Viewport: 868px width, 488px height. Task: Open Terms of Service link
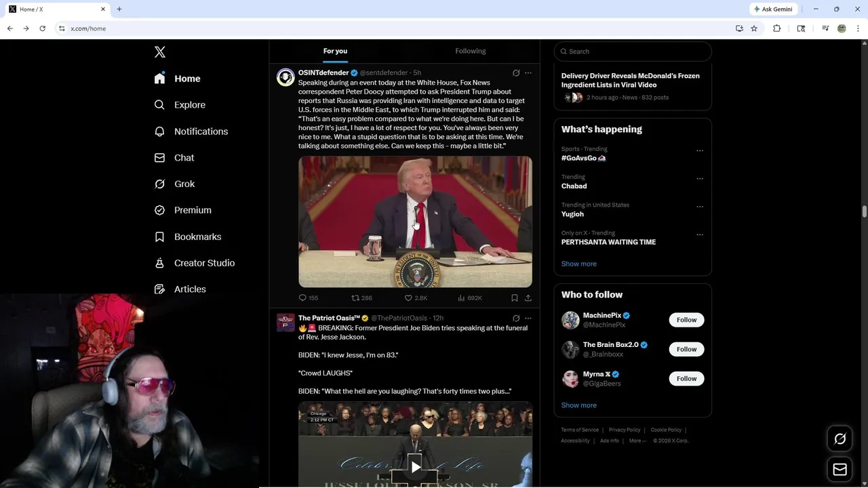580,430
